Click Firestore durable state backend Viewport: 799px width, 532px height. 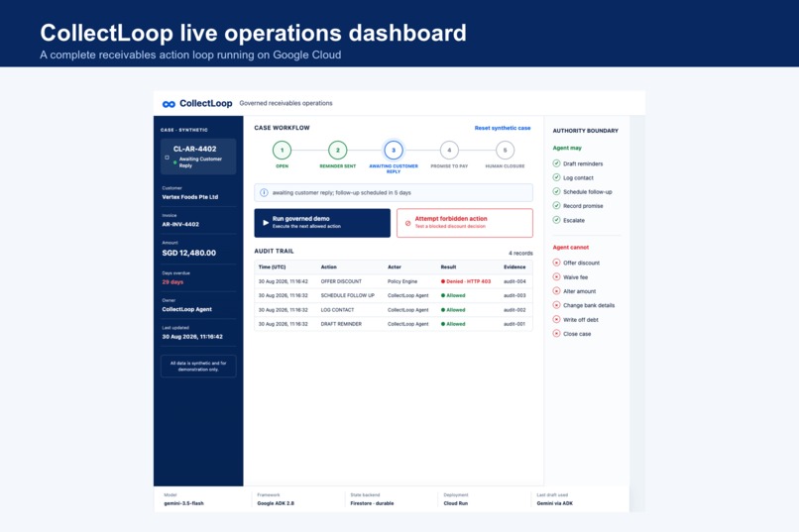point(372,503)
